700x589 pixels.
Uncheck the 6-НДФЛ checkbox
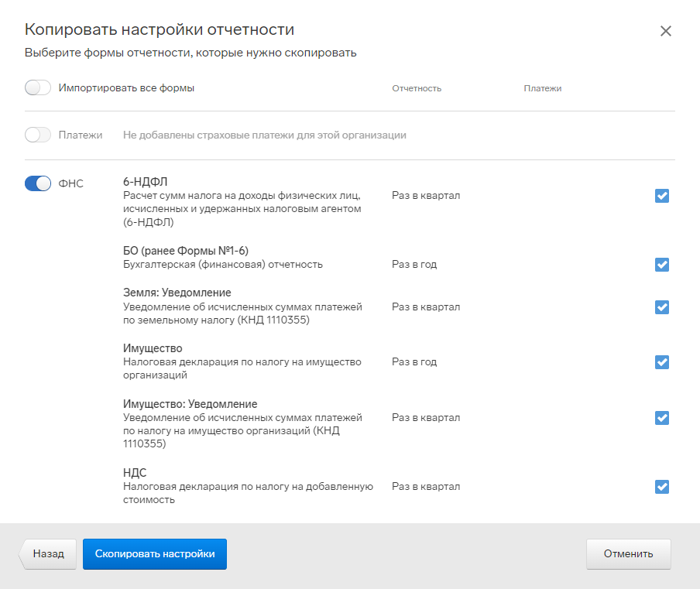pos(661,196)
